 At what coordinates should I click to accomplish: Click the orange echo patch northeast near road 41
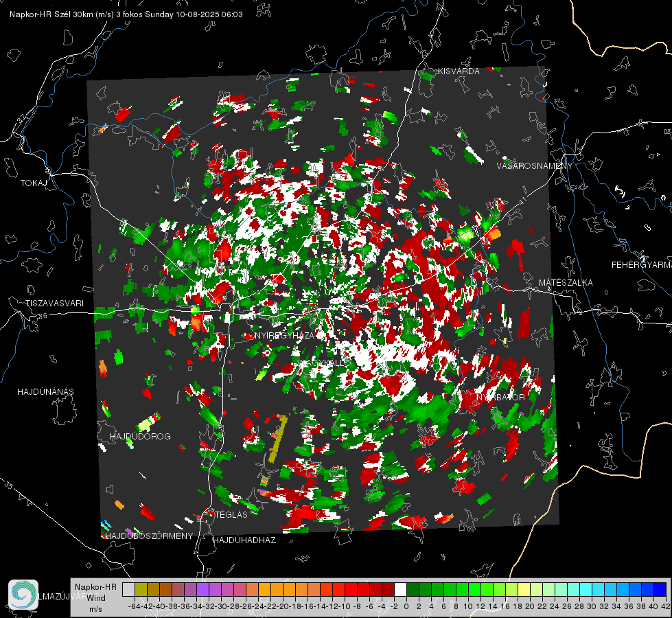494,233
